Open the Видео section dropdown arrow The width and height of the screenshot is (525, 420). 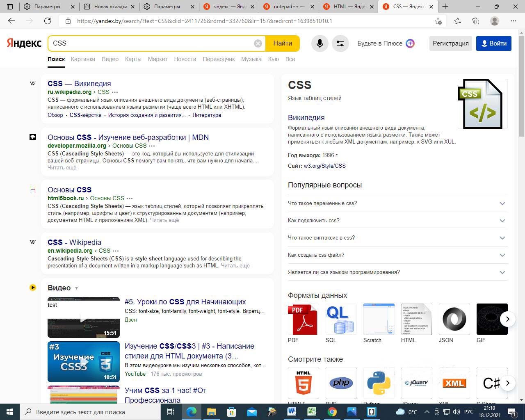pos(76,288)
